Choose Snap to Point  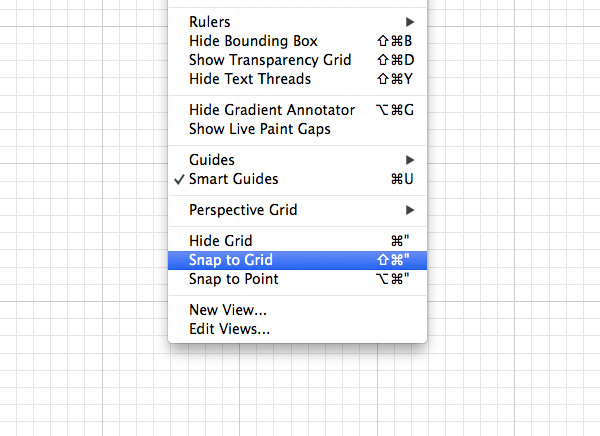tap(234, 279)
